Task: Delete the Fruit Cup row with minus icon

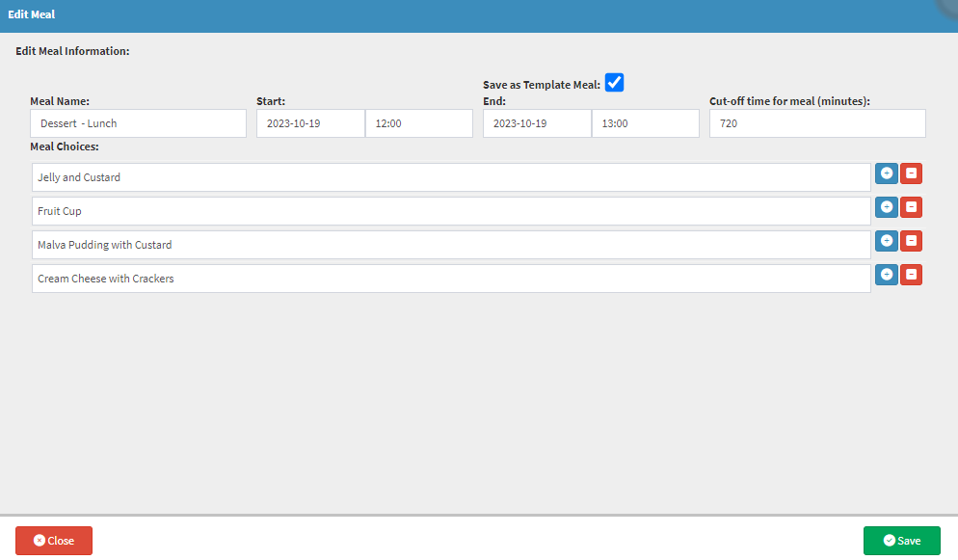Action: [x=911, y=207]
